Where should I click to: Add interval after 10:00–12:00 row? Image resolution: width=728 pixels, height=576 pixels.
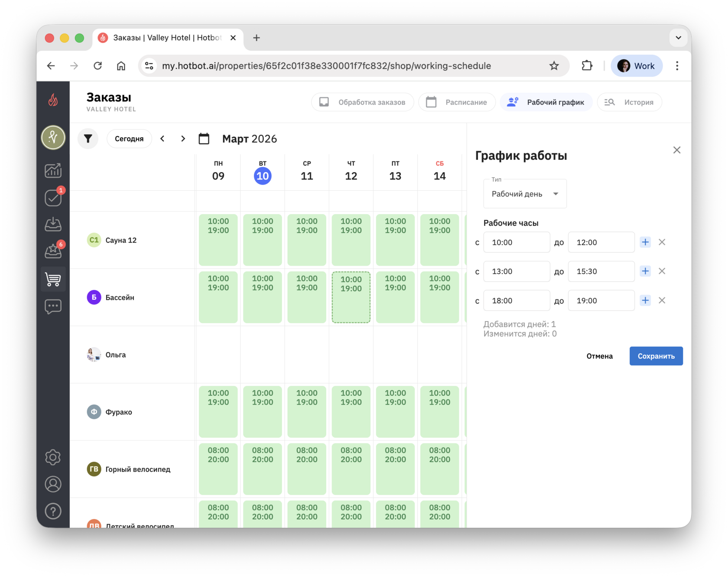[x=645, y=242]
